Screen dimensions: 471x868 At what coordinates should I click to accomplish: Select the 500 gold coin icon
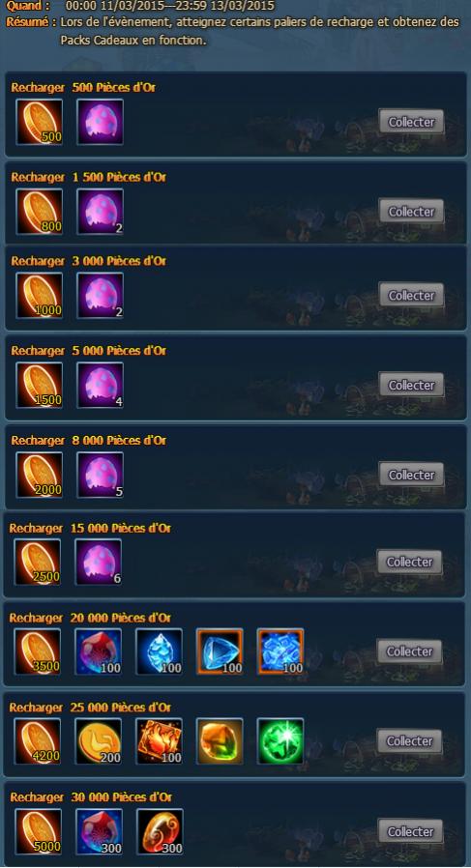[40, 122]
